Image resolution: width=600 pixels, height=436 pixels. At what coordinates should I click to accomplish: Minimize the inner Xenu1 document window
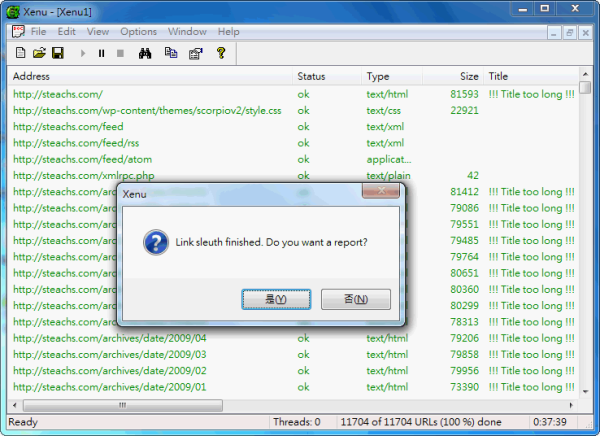[554, 33]
